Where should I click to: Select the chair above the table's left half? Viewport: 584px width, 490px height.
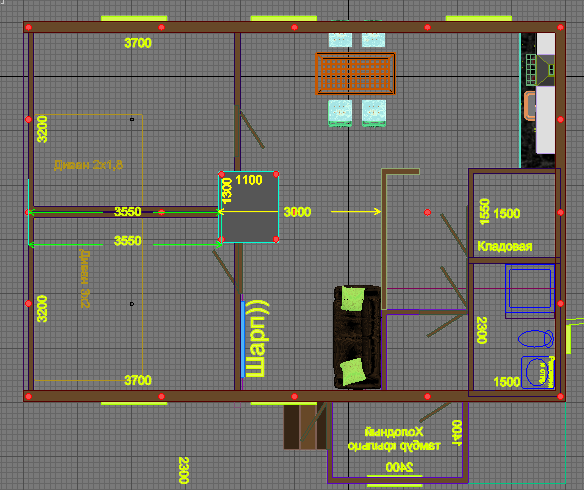[x=340, y=40]
